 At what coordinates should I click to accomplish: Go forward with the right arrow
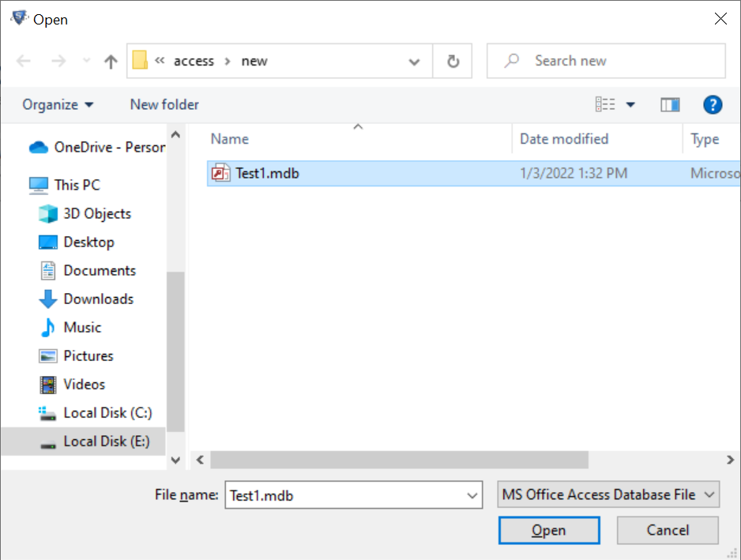point(58,61)
